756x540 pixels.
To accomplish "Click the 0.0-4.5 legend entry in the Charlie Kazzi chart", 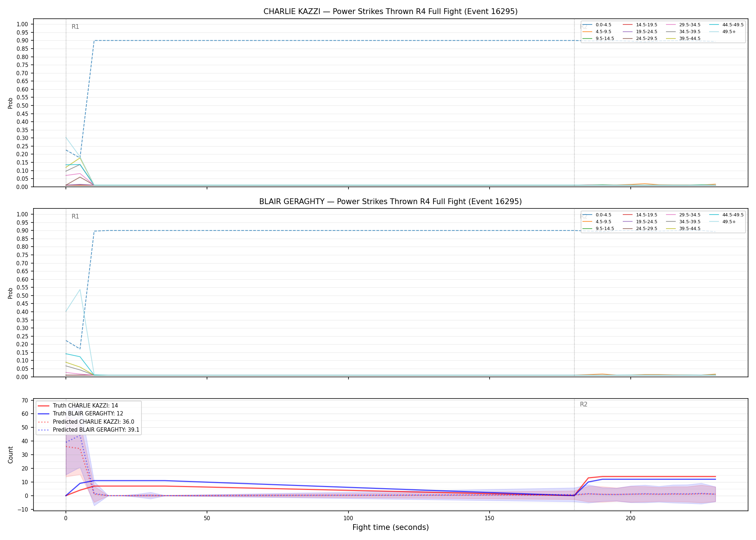I will 597,25.
